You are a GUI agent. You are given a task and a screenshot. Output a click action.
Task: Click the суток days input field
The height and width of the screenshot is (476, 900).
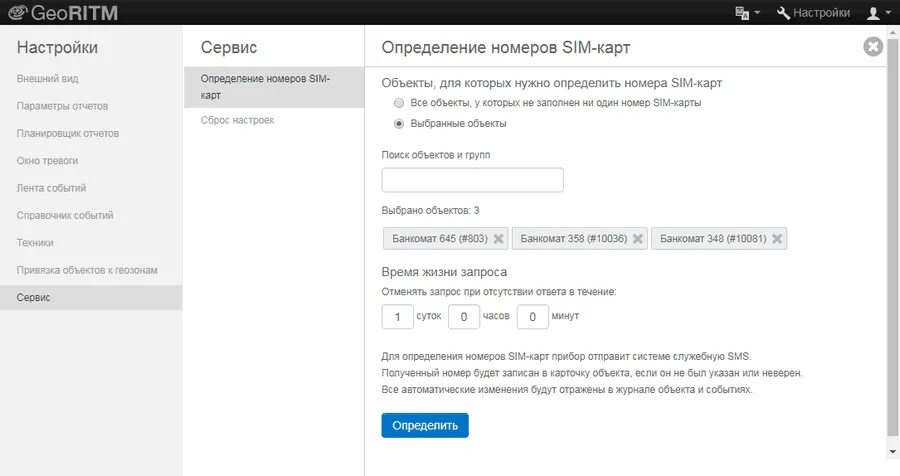[x=397, y=316]
